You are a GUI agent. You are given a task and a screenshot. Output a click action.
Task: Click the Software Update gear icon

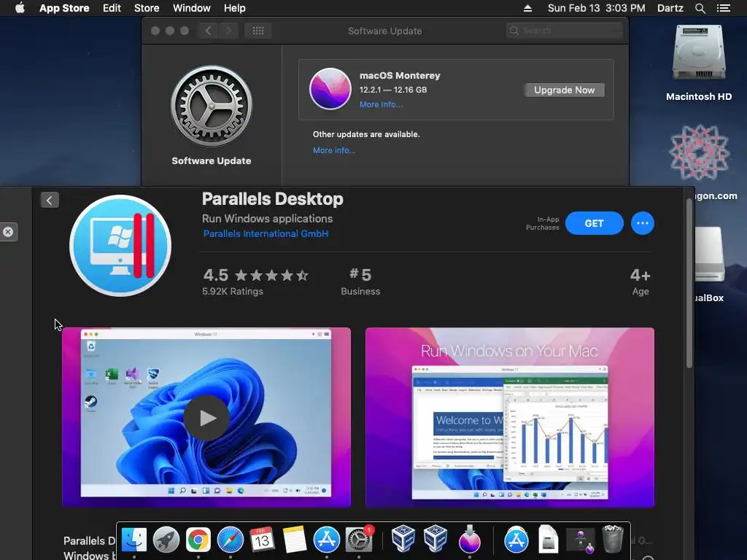(212, 106)
